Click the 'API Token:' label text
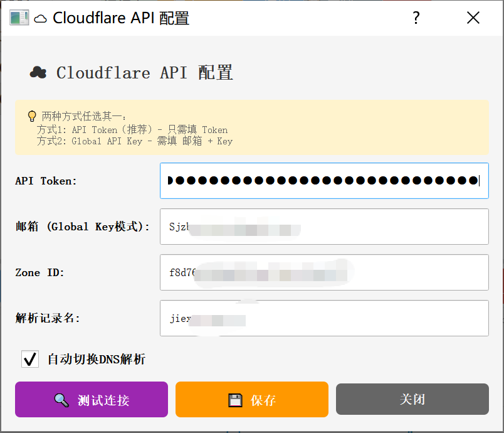Viewport: 504px width, 433px height. coord(46,181)
